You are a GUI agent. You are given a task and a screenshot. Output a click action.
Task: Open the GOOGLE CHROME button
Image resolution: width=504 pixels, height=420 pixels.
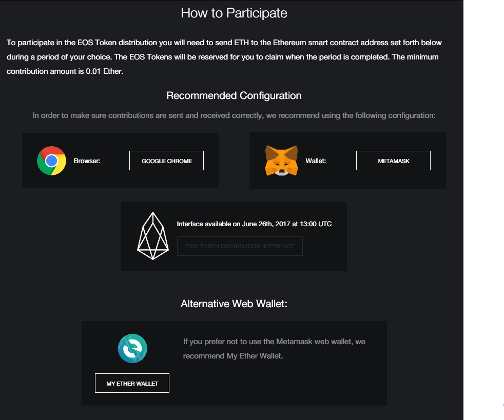(166, 161)
